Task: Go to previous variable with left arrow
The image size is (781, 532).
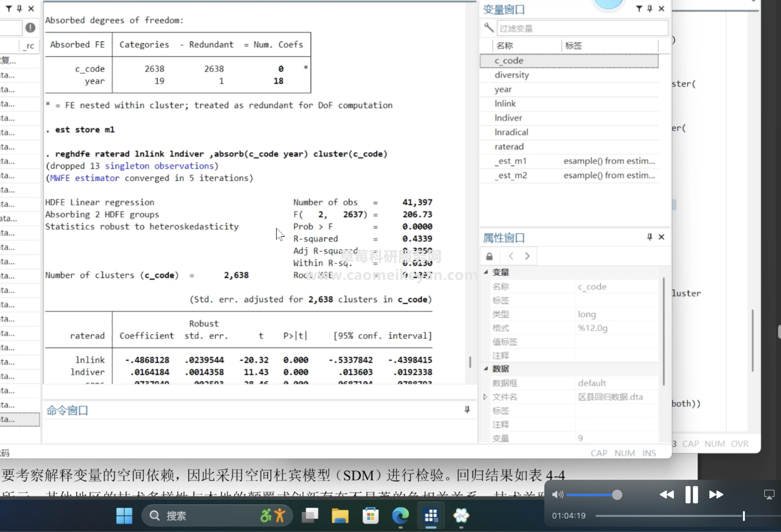Action: (511, 256)
